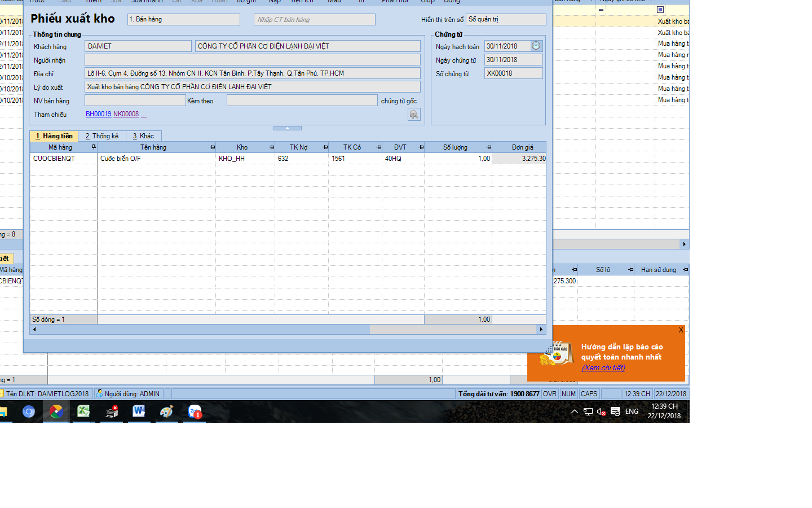The image size is (812, 508).
Task: Show hidden system tray icons
Action: [x=574, y=411]
